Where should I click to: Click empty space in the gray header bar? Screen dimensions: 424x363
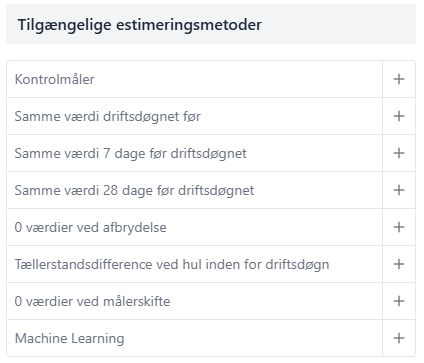coord(338,24)
